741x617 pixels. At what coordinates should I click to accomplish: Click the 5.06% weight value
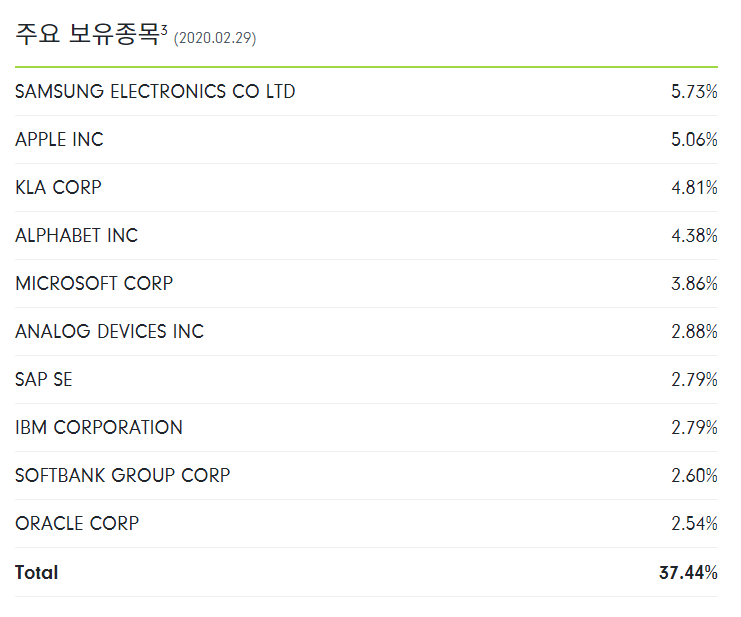click(x=694, y=140)
